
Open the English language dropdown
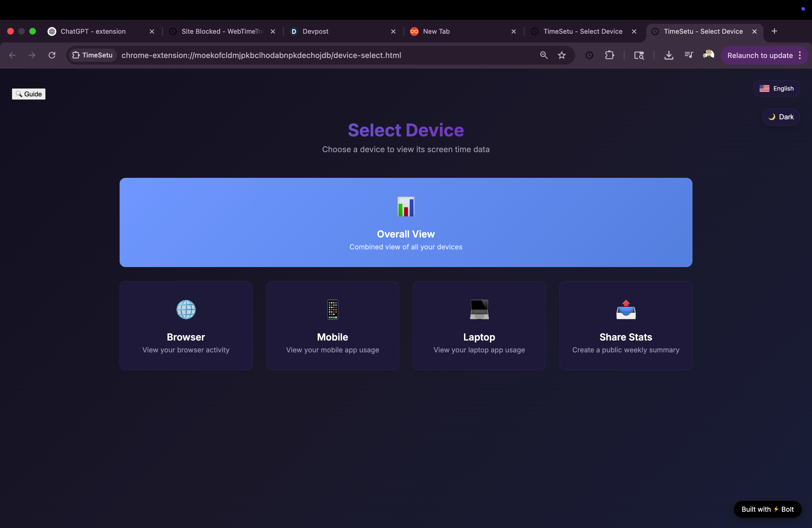[776, 89]
